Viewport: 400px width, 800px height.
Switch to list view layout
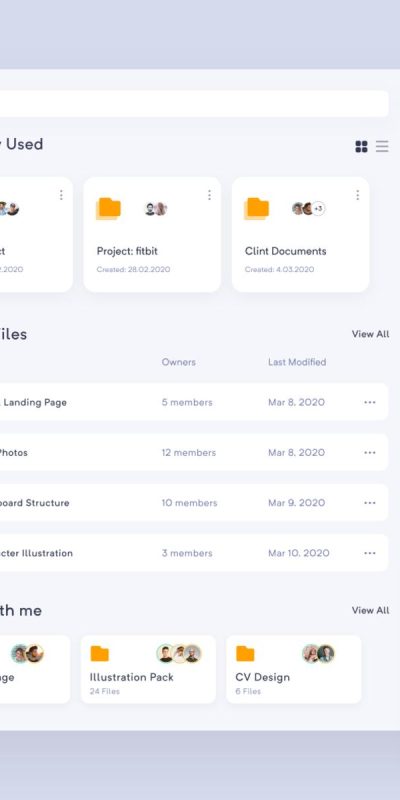[x=382, y=146]
